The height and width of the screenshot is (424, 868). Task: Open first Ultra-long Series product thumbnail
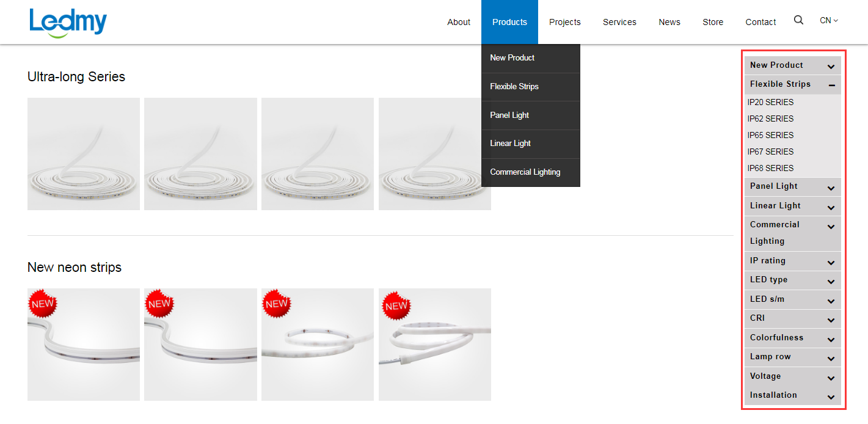point(84,154)
